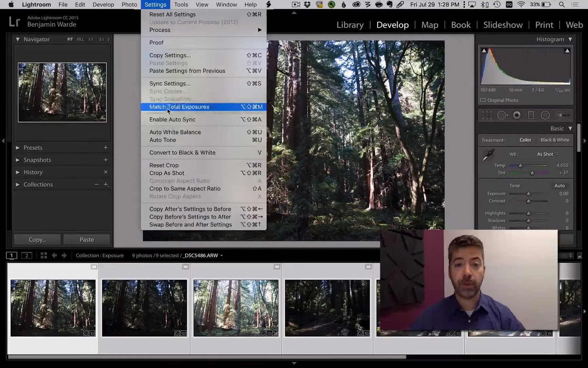Open the Apple menu
The image size is (588, 368).
tap(11, 4)
